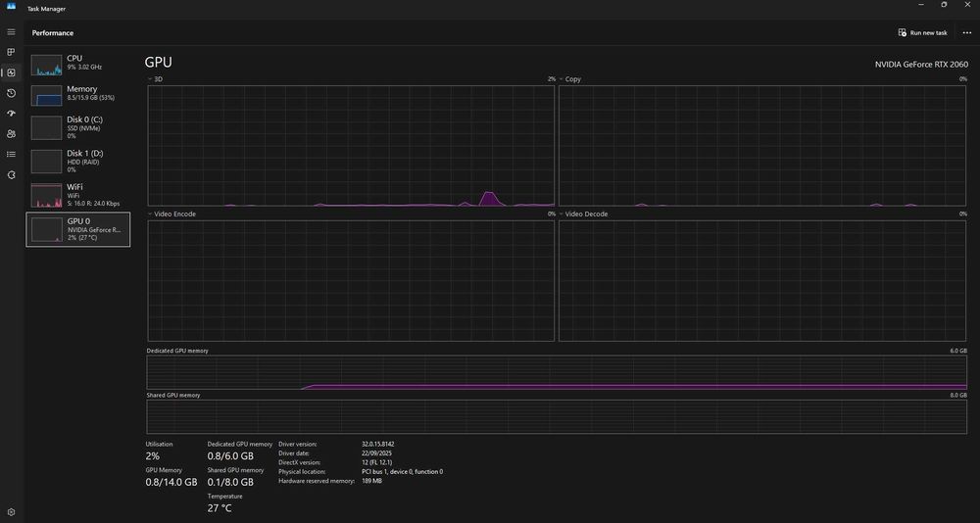Click the Utilisation 2% value
This screenshot has width=980, height=523.
pos(153,456)
